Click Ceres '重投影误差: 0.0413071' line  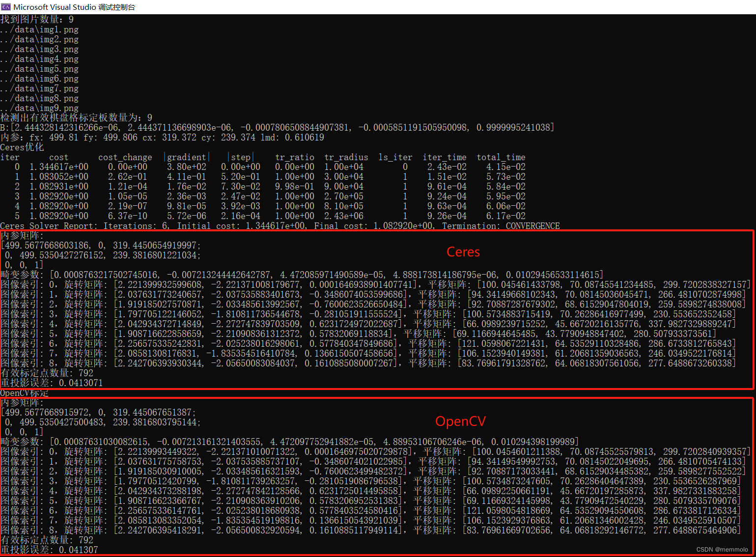pos(52,383)
